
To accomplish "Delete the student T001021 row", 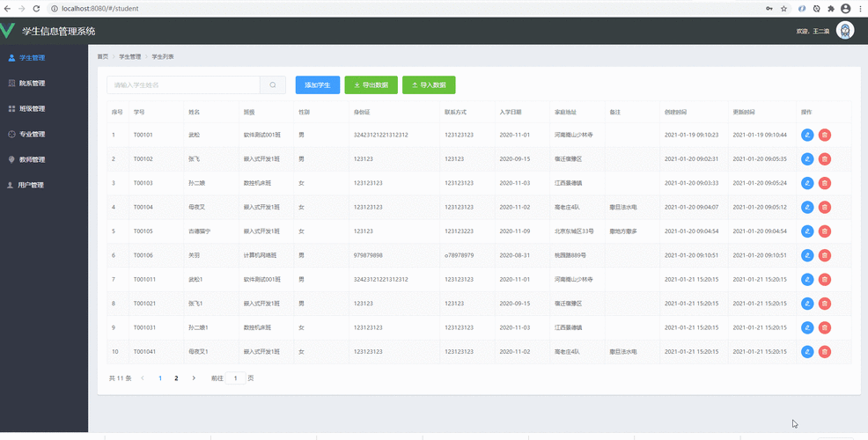I will (824, 304).
